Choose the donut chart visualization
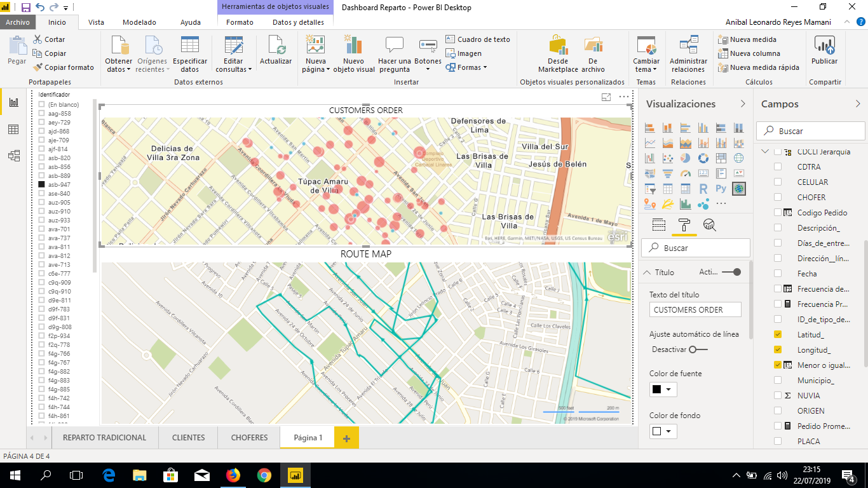Screen dimensions: 868x488 tap(703, 158)
